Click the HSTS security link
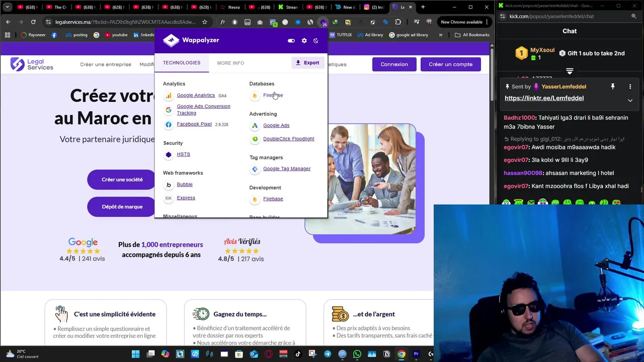 (183, 154)
